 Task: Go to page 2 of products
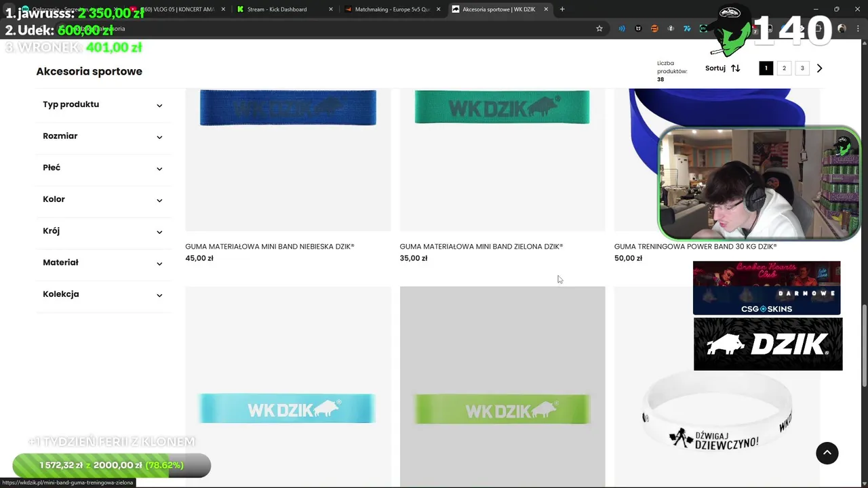point(784,68)
